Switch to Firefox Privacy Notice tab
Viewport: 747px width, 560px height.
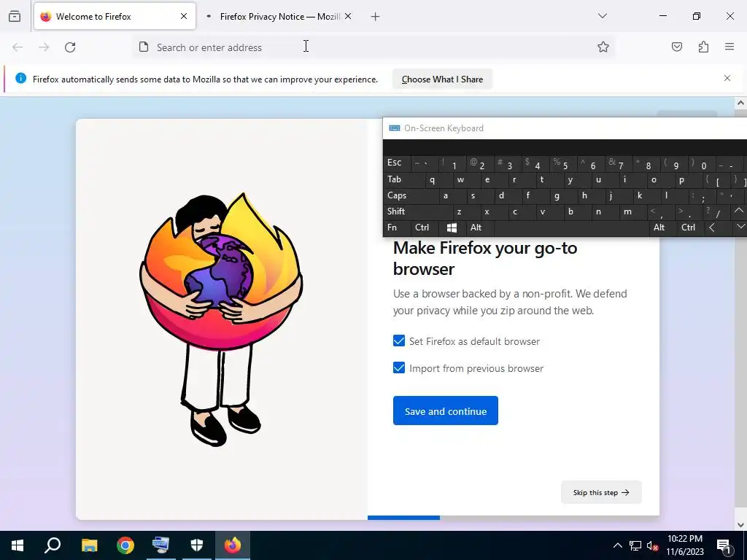278,16
